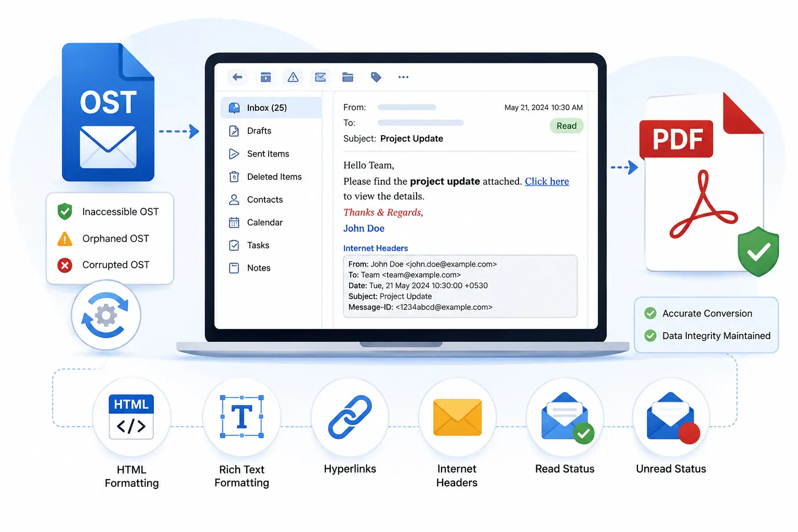Click the PDF document icon

coord(702,182)
